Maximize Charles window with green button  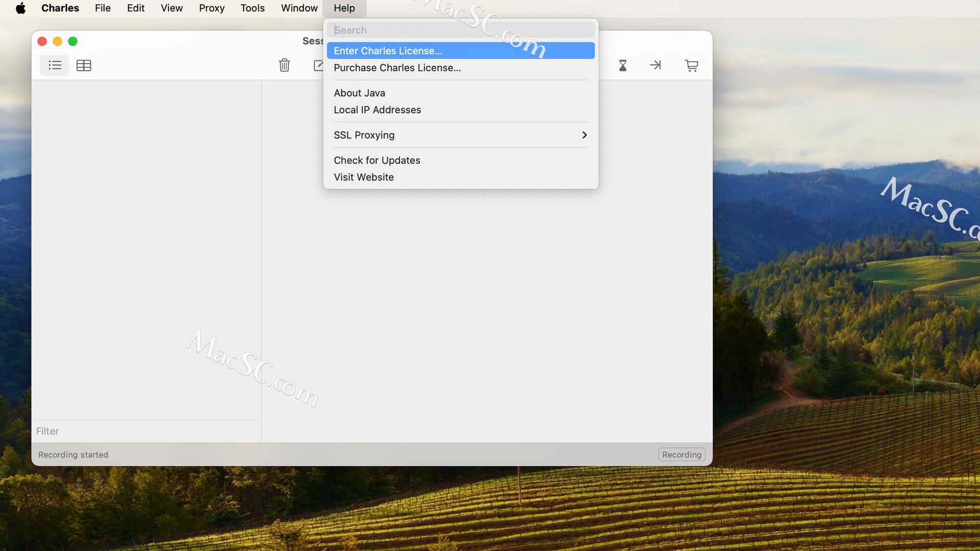pos(73,41)
